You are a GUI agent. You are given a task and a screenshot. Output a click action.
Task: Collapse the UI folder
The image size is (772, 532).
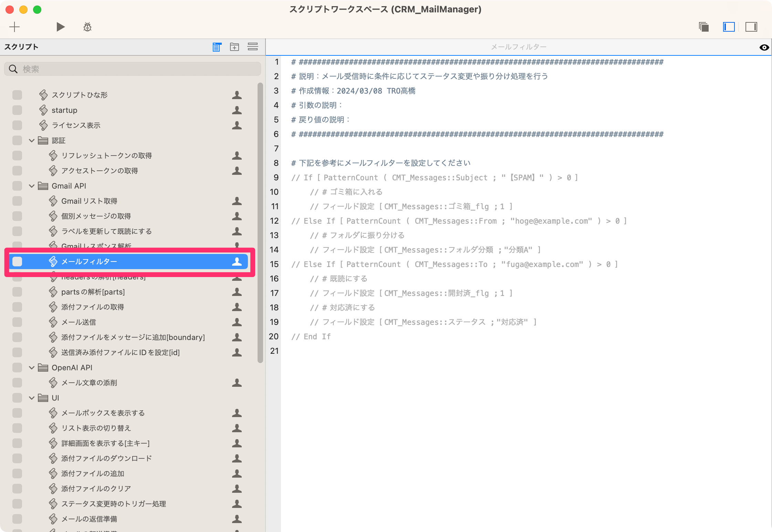coord(32,398)
